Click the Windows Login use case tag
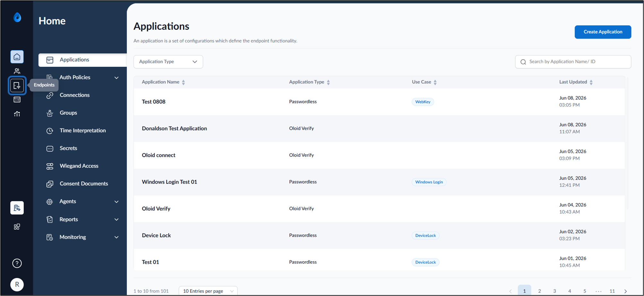The image size is (644, 296). point(429,182)
